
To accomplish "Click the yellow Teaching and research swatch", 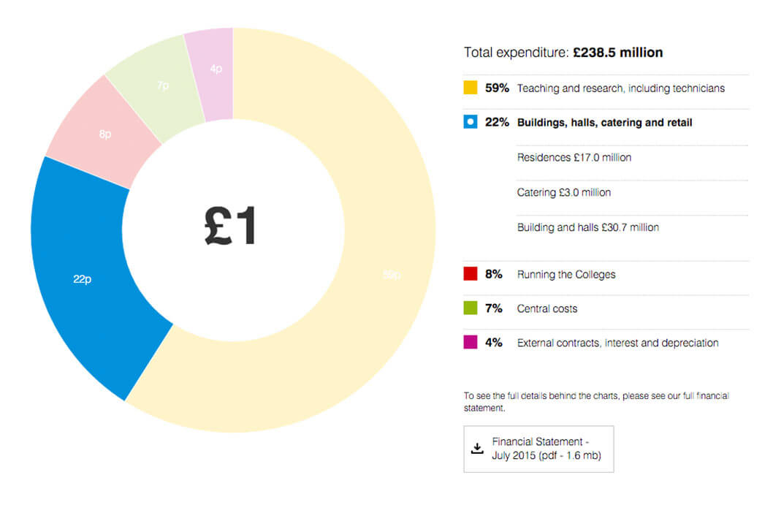I will pos(471,88).
